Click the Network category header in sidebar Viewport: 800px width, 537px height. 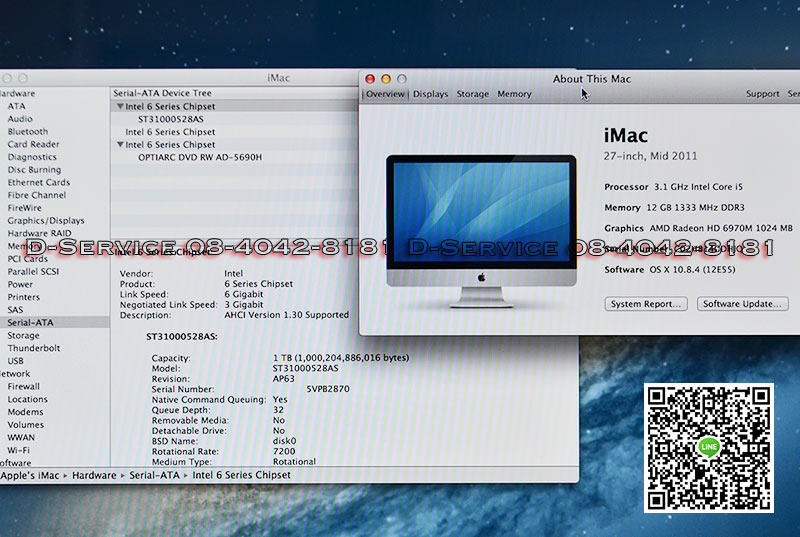15,374
